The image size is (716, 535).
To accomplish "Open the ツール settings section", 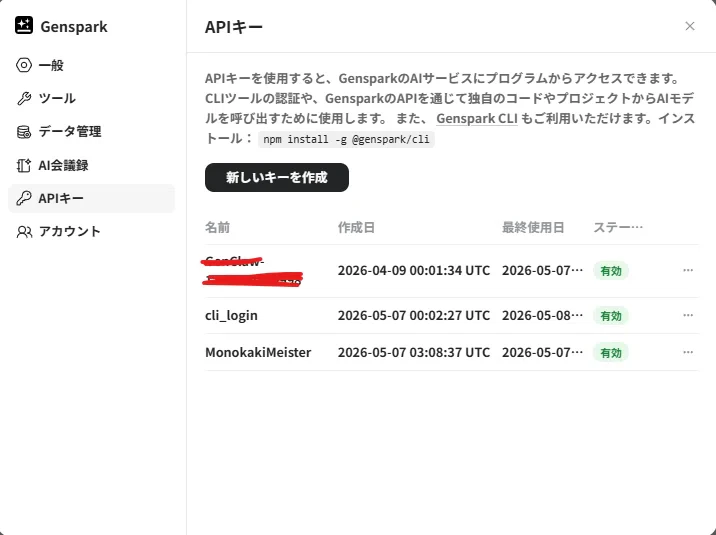I will [91, 98].
